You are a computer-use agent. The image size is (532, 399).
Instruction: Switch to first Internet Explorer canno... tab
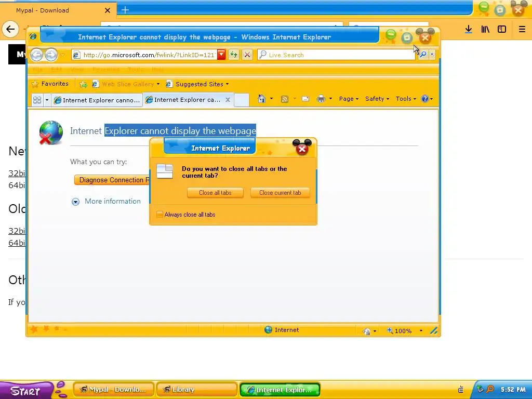[97, 100]
